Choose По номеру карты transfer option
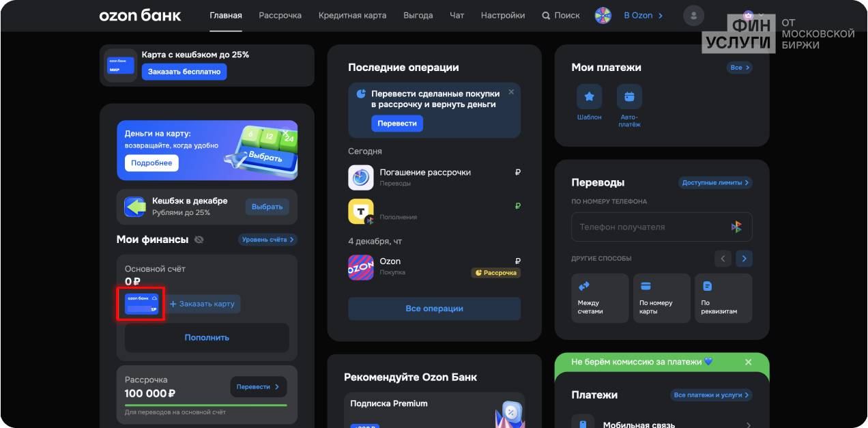The width and height of the screenshot is (868, 428). click(661, 298)
